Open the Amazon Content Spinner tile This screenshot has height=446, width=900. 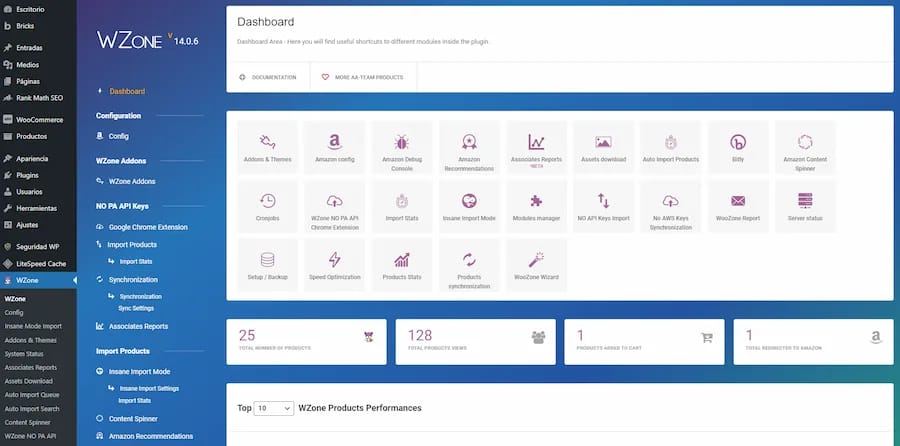pos(805,147)
